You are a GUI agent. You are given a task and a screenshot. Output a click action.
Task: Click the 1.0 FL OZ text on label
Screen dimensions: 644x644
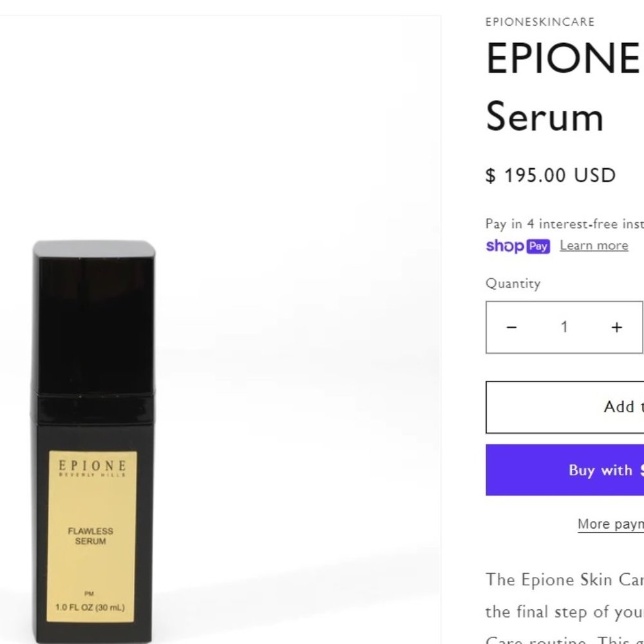[x=90, y=607]
